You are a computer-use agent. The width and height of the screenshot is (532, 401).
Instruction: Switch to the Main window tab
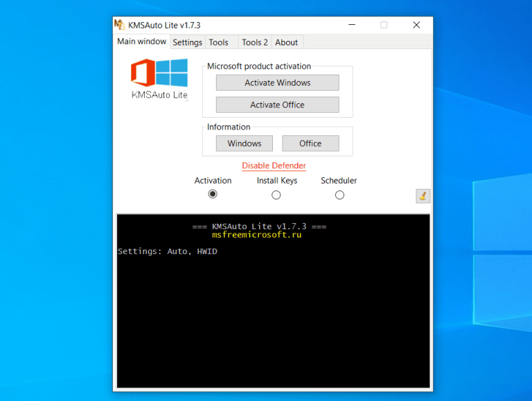[x=141, y=42]
